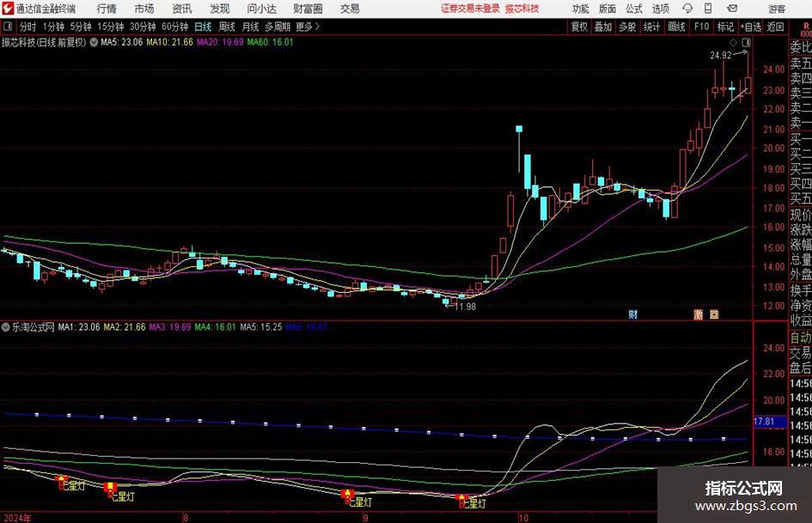This screenshot has height=523, width=812.
Task: Click the 8 month marker on time axis
Action: (x=185, y=518)
